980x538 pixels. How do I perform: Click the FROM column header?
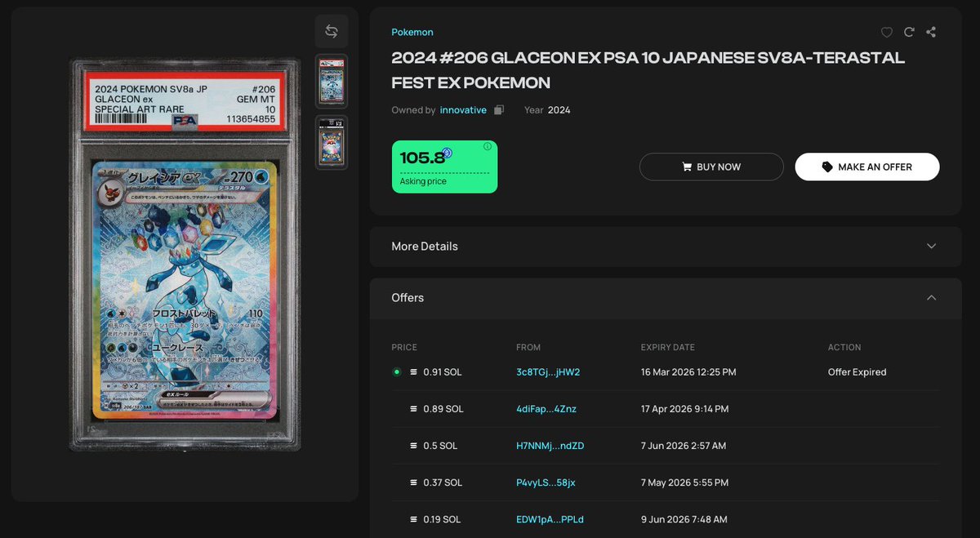[528, 348]
